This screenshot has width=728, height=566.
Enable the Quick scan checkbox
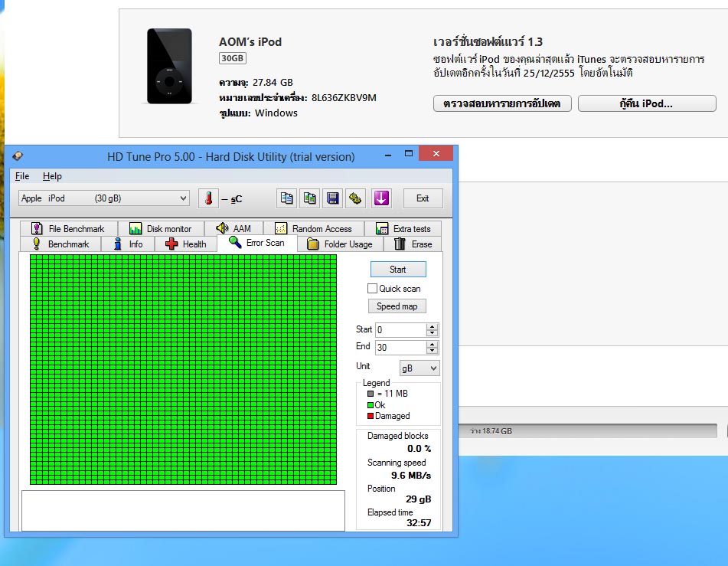pos(373,289)
